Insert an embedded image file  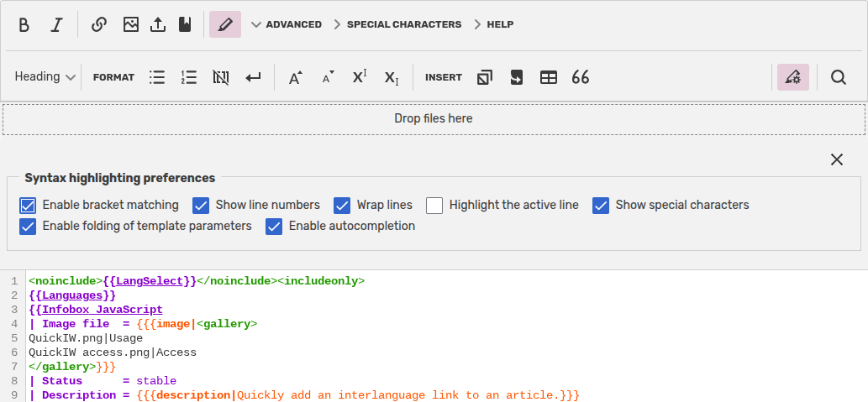[x=130, y=25]
